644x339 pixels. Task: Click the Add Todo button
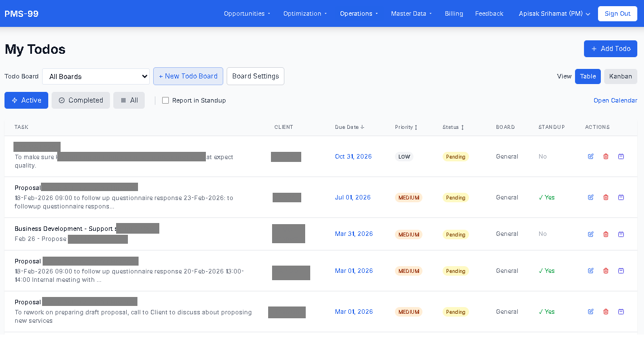tap(610, 49)
